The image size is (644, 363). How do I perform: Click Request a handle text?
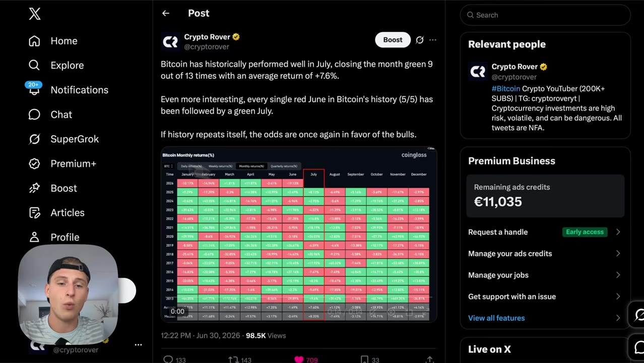(498, 232)
